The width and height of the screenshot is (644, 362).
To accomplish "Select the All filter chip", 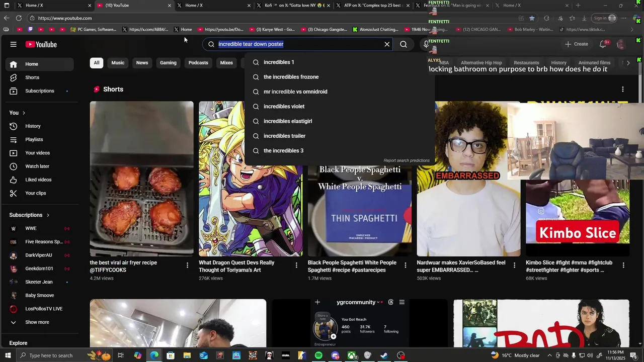I will (x=97, y=63).
